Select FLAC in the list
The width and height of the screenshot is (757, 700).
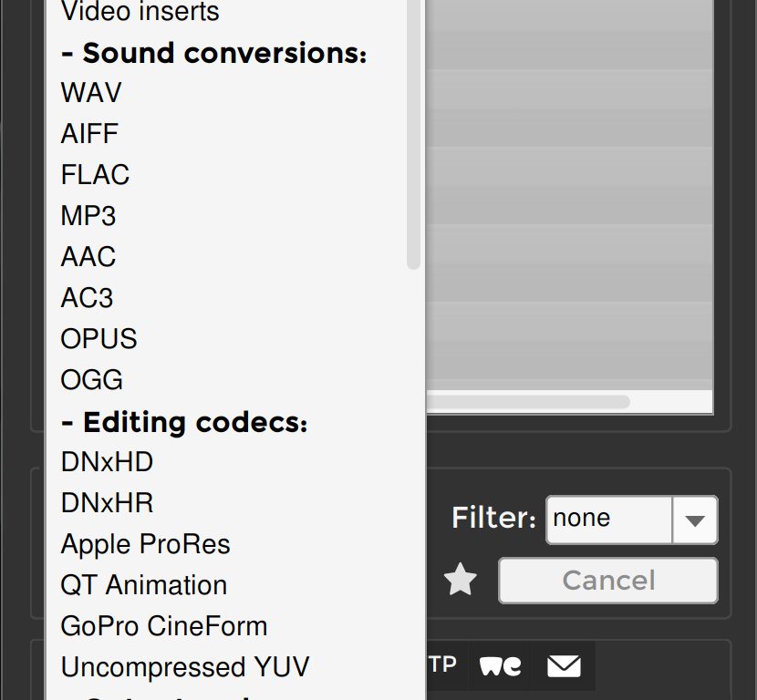pos(95,175)
